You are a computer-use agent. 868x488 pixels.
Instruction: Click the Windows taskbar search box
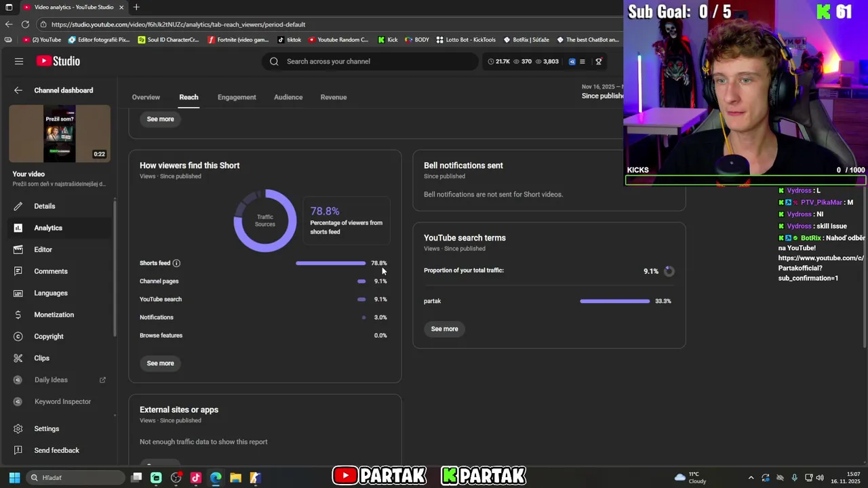point(75,477)
